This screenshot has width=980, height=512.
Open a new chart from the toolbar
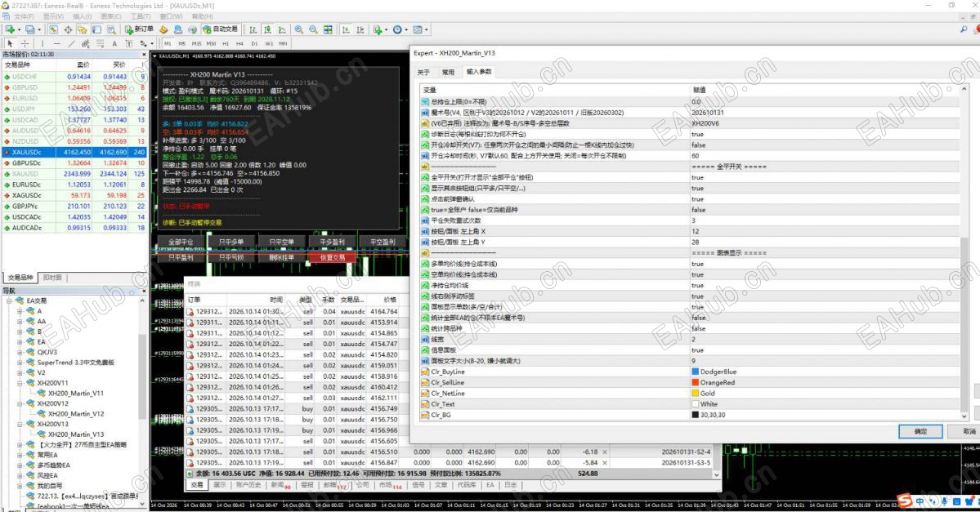10,29
